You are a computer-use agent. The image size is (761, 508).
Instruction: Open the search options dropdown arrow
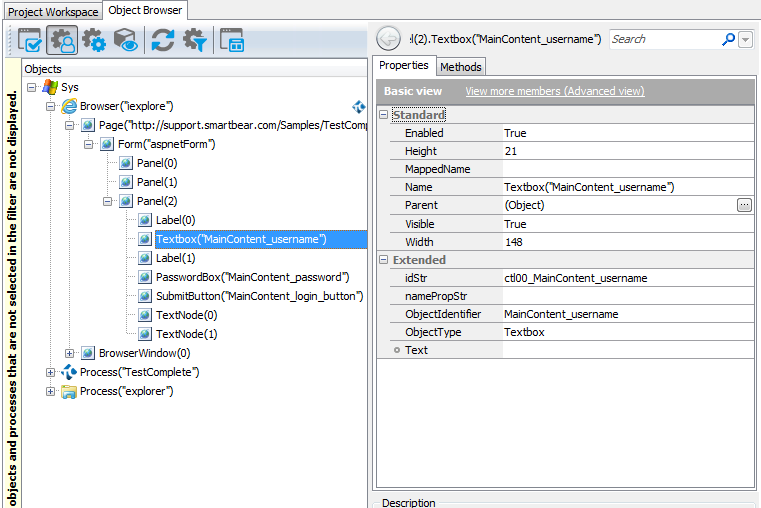pos(746,39)
